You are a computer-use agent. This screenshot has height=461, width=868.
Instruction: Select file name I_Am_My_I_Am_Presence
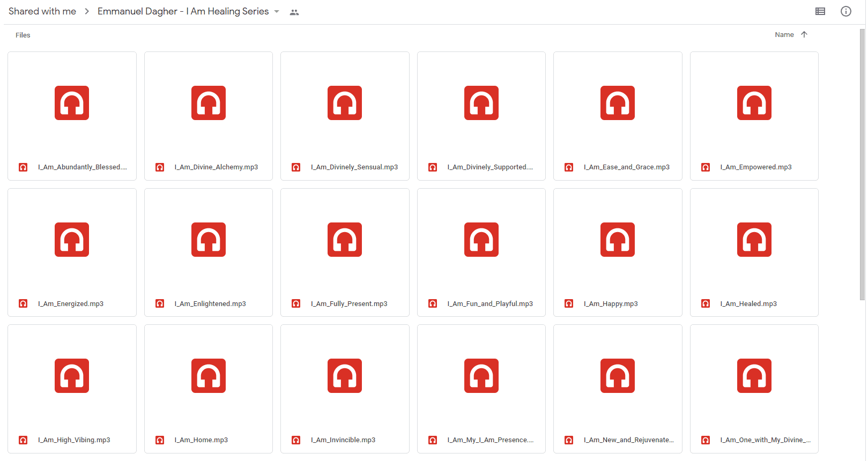[491, 440]
